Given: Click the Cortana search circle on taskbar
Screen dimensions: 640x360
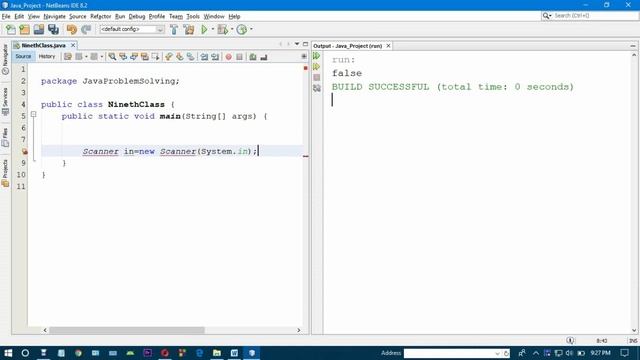Looking at the screenshot, I should (25, 353).
